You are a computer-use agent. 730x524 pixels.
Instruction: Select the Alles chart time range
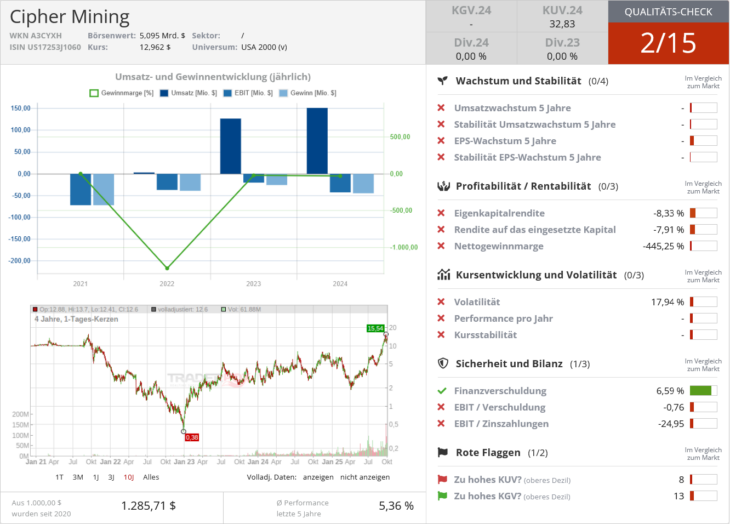click(151, 477)
